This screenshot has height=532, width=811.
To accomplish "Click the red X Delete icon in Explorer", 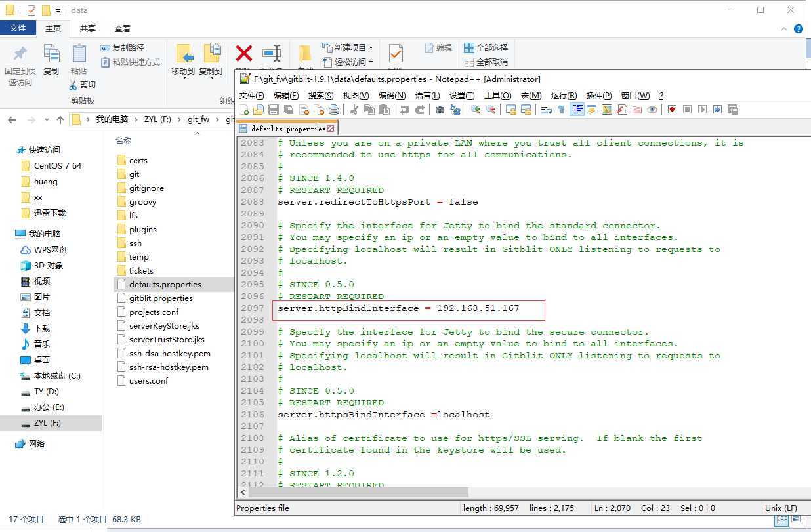I will point(244,54).
